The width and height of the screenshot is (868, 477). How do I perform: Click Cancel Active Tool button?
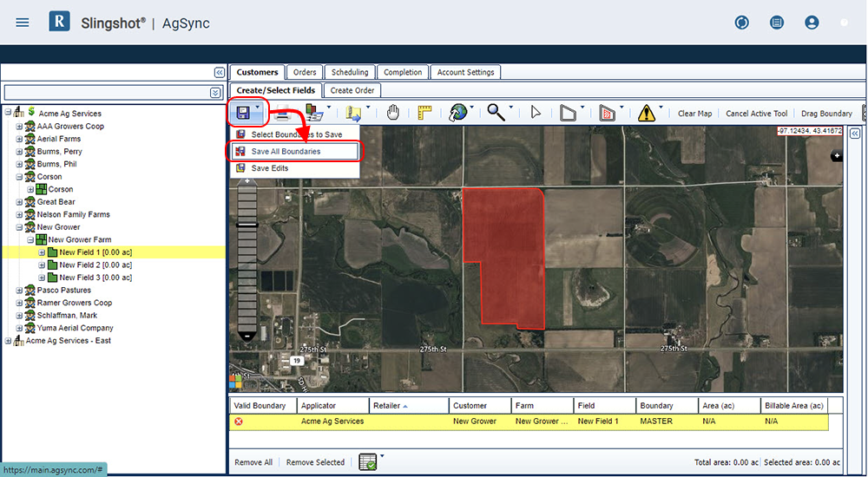(756, 114)
